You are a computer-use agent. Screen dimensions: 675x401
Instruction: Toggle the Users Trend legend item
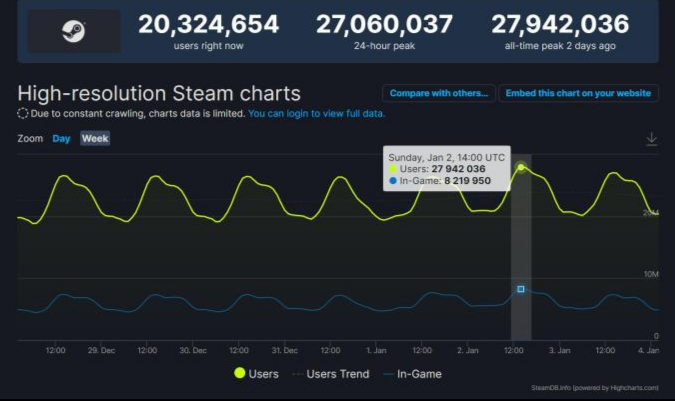331,374
